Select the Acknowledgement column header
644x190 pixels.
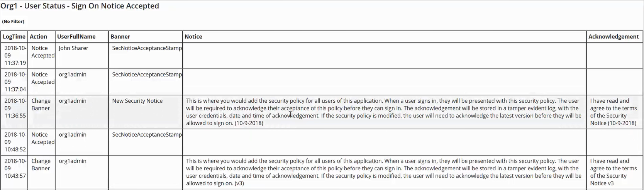click(x=613, y=37)
